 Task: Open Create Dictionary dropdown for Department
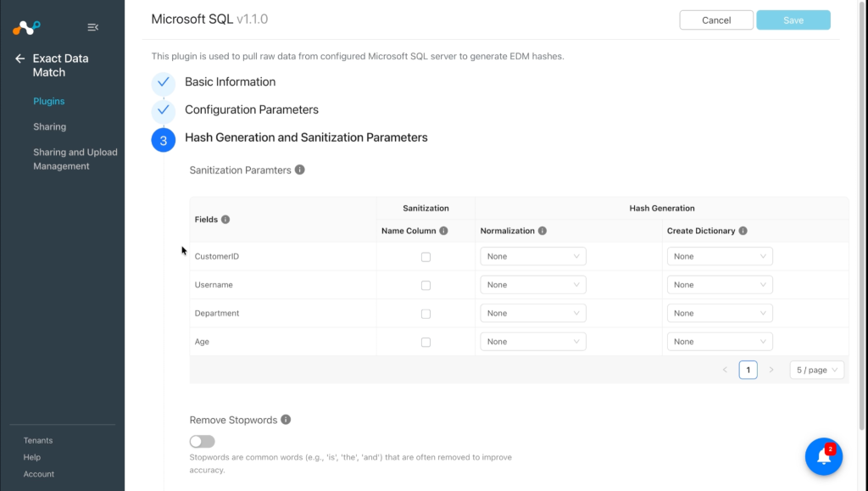click(720, 313)
